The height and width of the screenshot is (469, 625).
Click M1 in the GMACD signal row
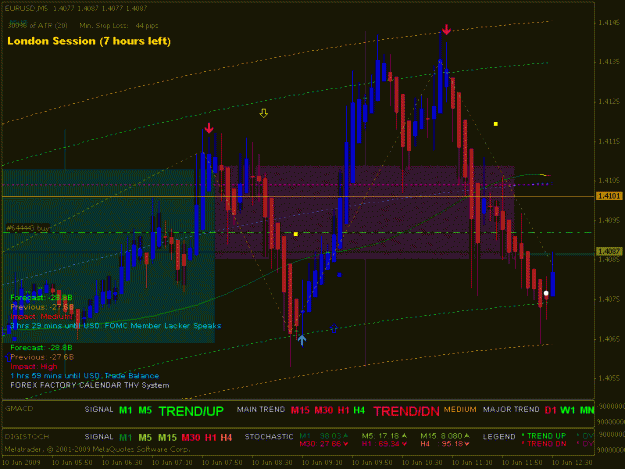coord(126,410)
